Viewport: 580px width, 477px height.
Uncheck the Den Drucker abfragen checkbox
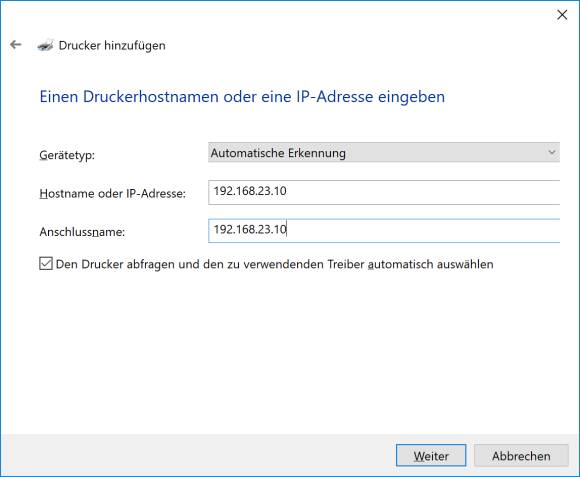click(46, 264)
